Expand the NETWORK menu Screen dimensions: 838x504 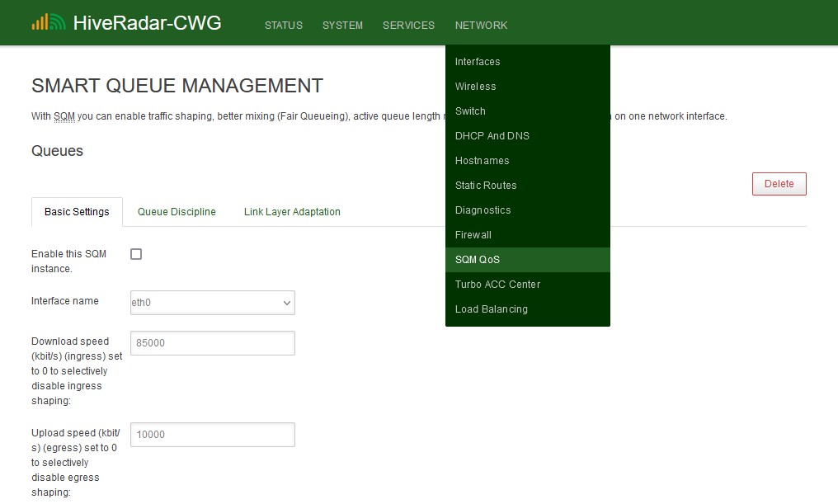tap(481, 26)
